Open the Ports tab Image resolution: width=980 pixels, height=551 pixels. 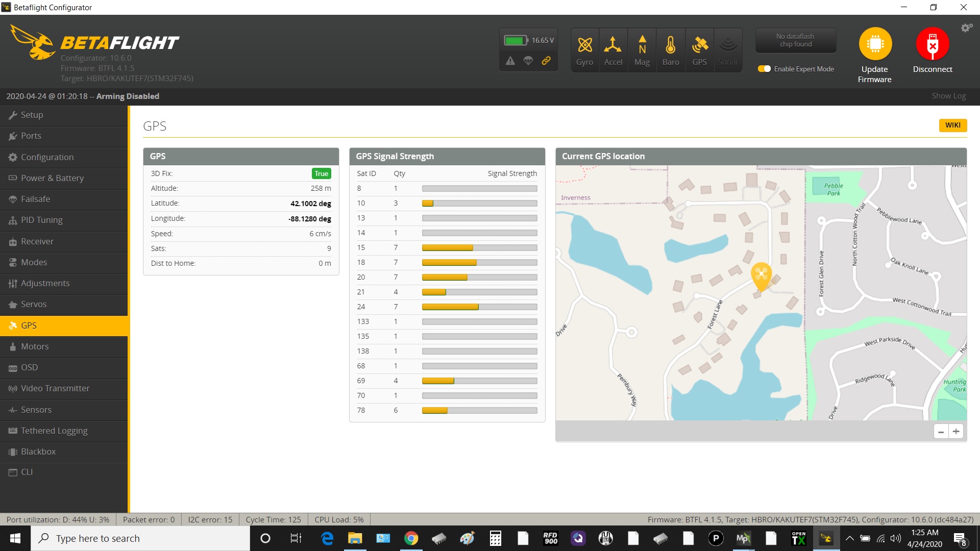coord(64,136)
